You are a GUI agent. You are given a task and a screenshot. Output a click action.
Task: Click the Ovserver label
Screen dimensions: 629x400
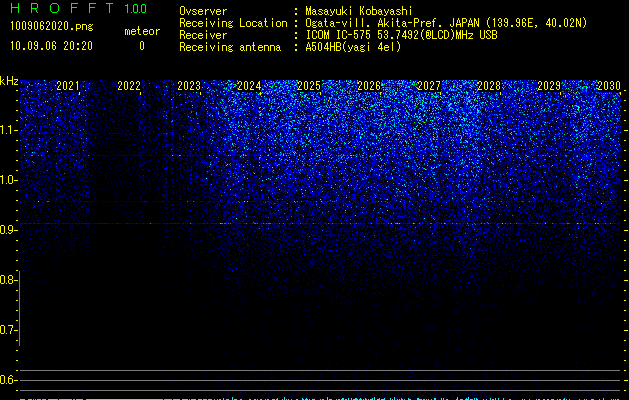[x=203, y=11]
